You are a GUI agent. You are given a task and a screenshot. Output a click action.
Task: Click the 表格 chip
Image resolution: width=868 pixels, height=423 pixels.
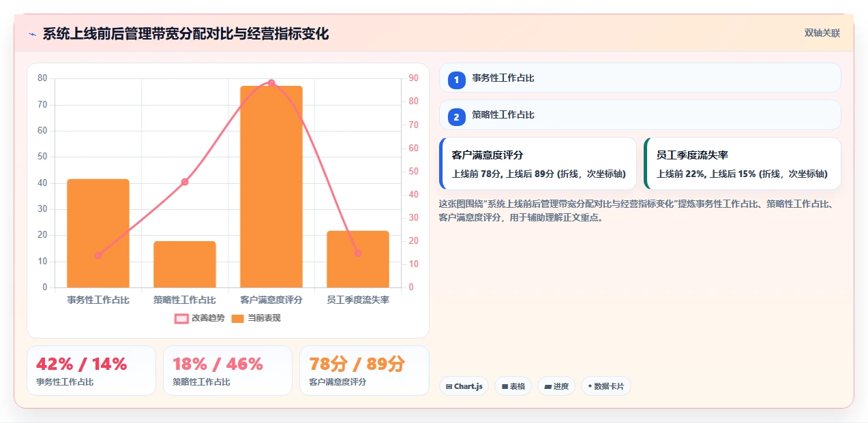point(513,386)
